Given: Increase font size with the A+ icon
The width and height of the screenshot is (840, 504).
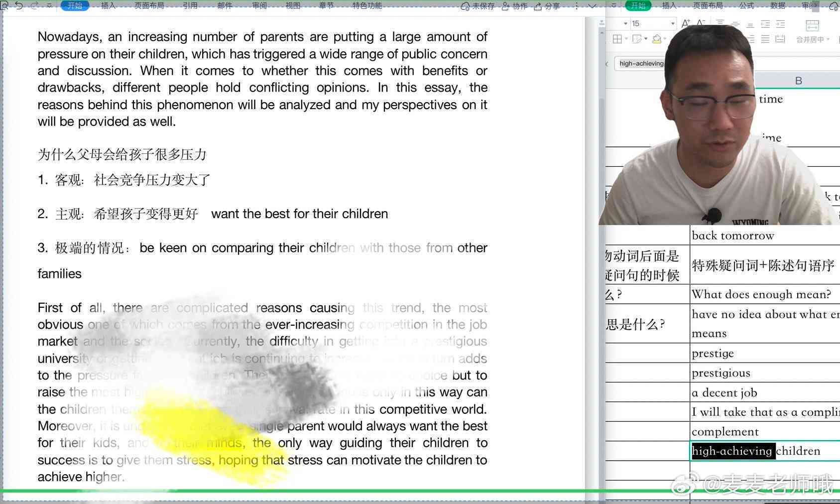Looking at the screenshot, I should 686,23.
